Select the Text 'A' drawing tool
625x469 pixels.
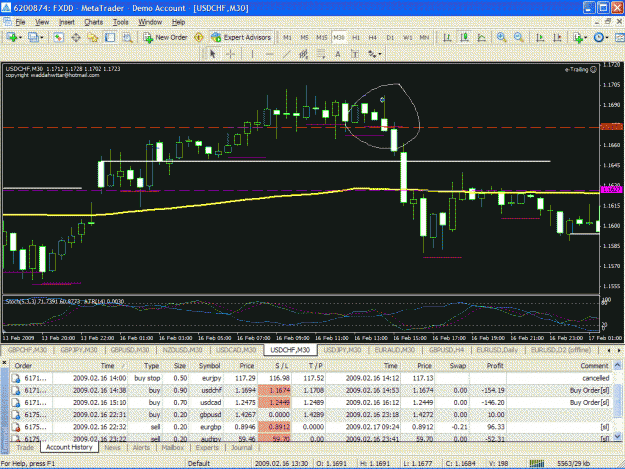tap(338, 54)
